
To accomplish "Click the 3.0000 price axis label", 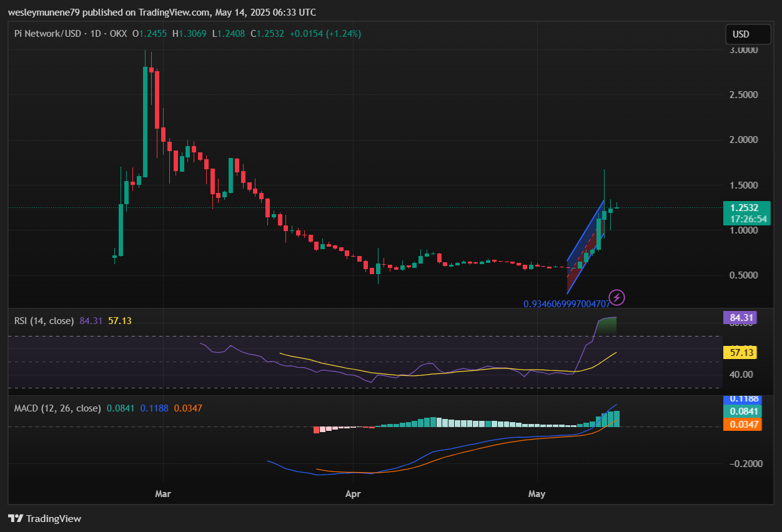I will click(744, 50).
